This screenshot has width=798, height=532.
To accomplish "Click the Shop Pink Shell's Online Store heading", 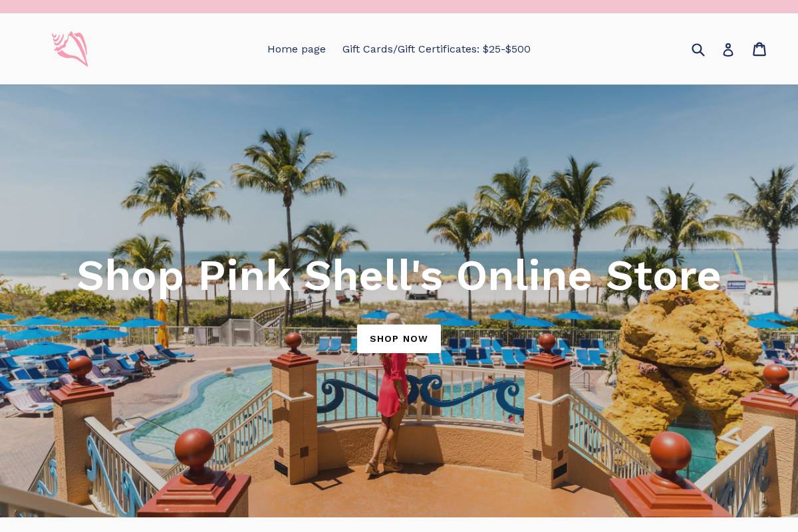I will click(399, 275).
